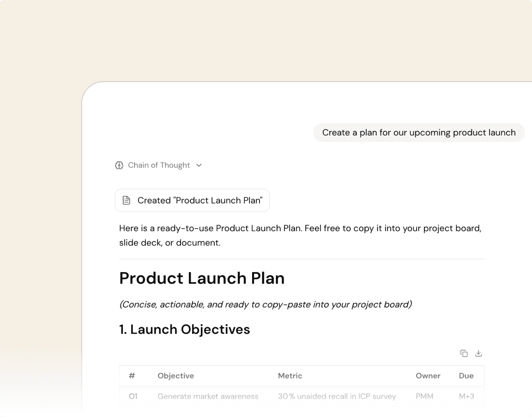
Task: Copy the Launch Objectives table
Action: pos(464,353)
